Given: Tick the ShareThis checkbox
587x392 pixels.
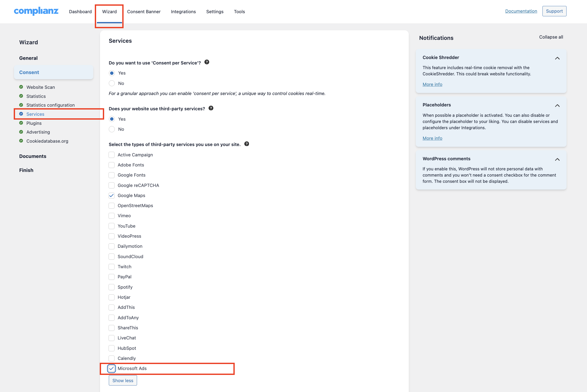Looking at the screenshot, I should click(111, 328).
